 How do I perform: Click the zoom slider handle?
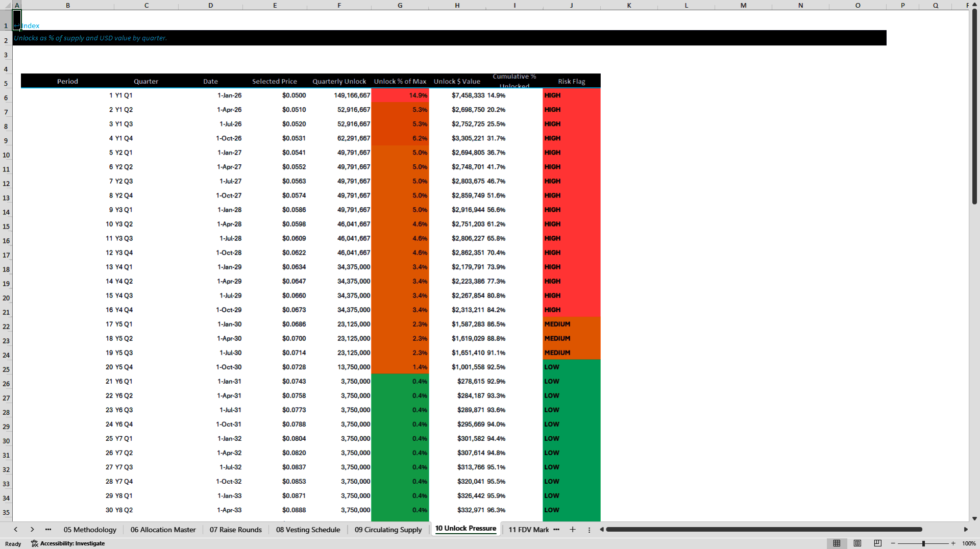point(923,543)
